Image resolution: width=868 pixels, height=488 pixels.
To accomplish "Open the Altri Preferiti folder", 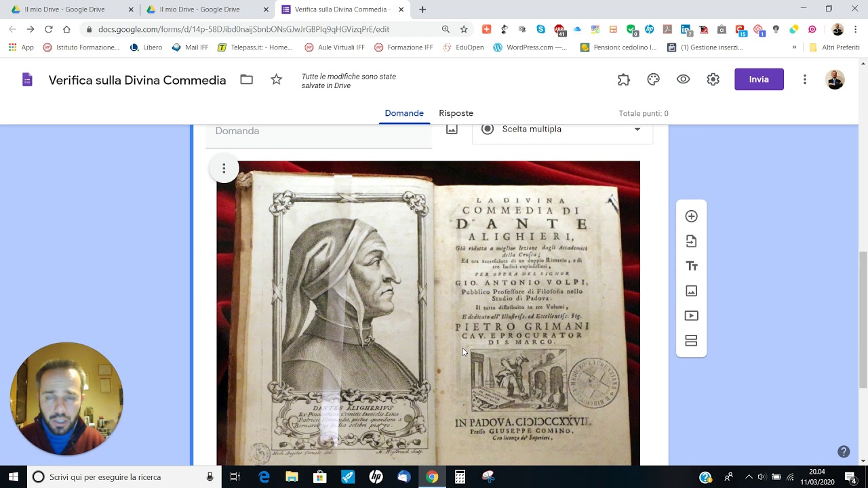I will pos(834,47).
